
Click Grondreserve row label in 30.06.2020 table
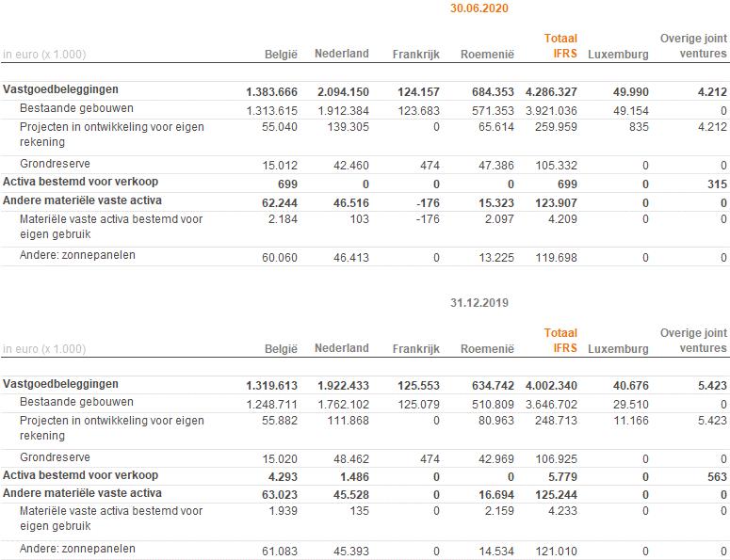[x=55, y=164]
